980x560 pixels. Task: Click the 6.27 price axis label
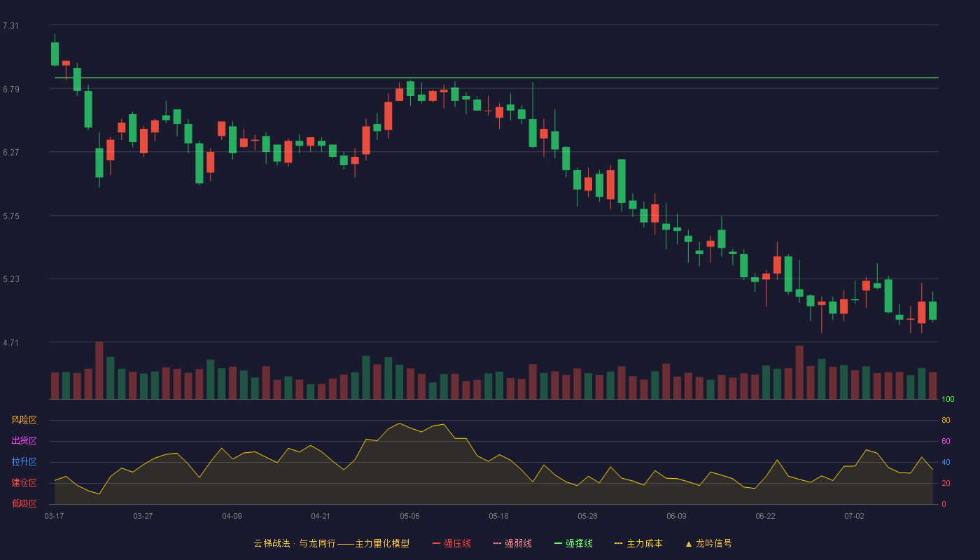click(10, 153)
